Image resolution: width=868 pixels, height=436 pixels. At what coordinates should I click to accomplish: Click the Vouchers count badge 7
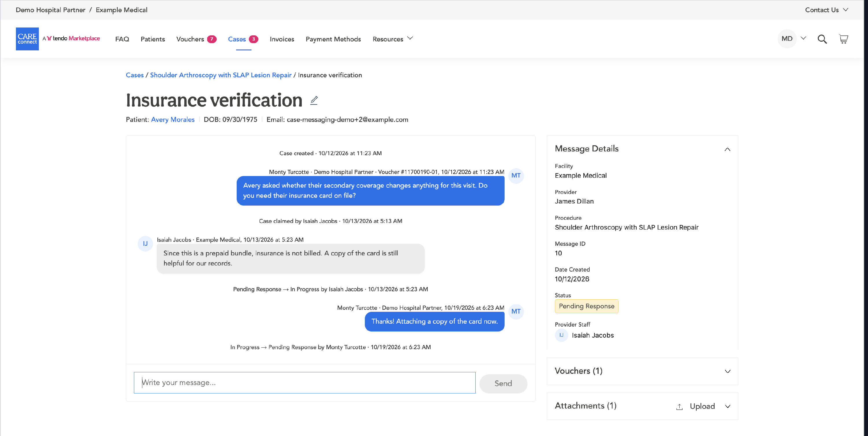tap(212, 39)
